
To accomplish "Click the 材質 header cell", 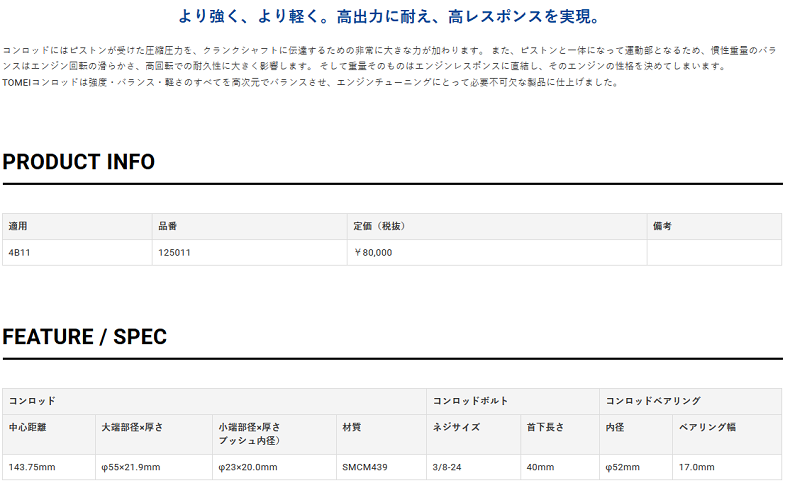I will click(x=381, y=434).
